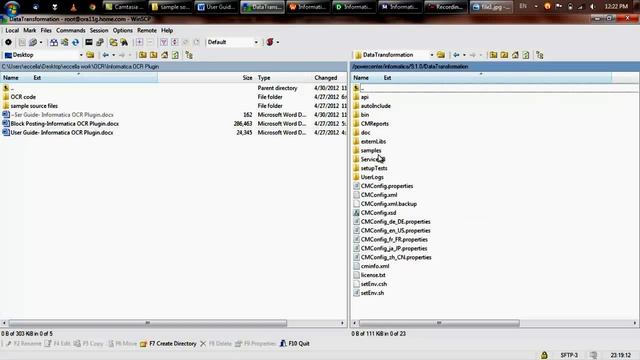Image resolution: width=640 pixels, height=360 pixels.
Task: Click remote panel horizontal scrollbar
Action: point(439,323)
